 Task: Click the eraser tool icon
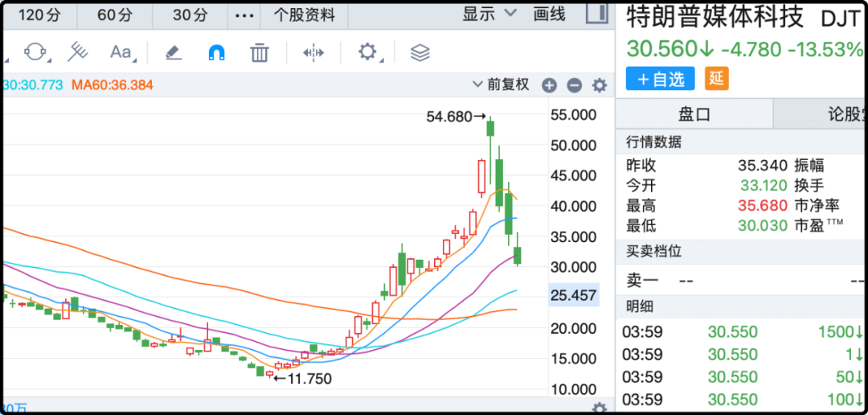pos(174,53)
